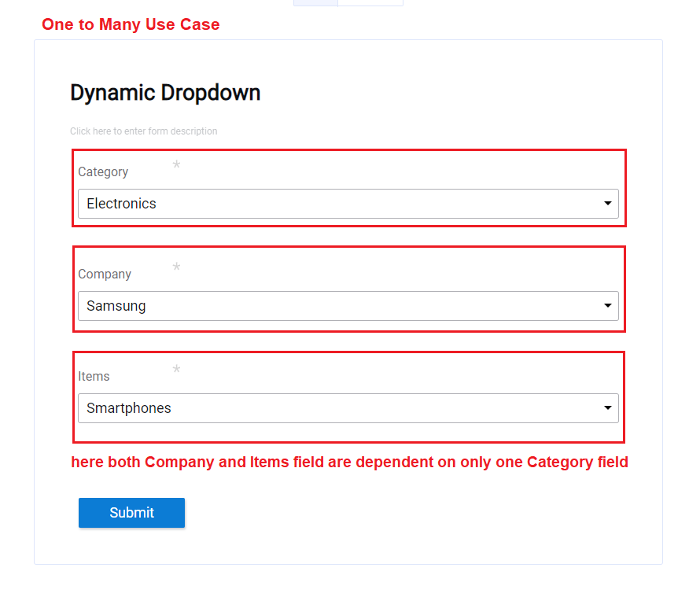Image resolution: width=700 pixels, height=597 pixels.
Task: Click the Items dropdown caret arrow
Action: coord(607,408)
